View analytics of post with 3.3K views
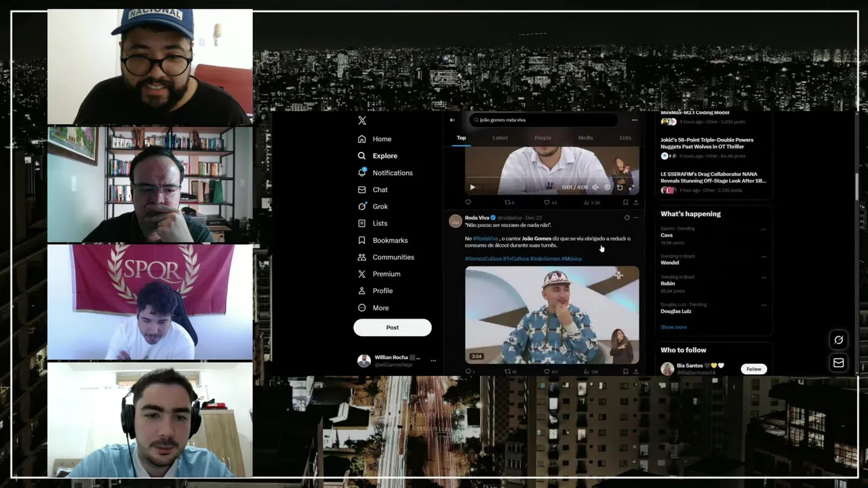868x488 pixels. point(591,202)
